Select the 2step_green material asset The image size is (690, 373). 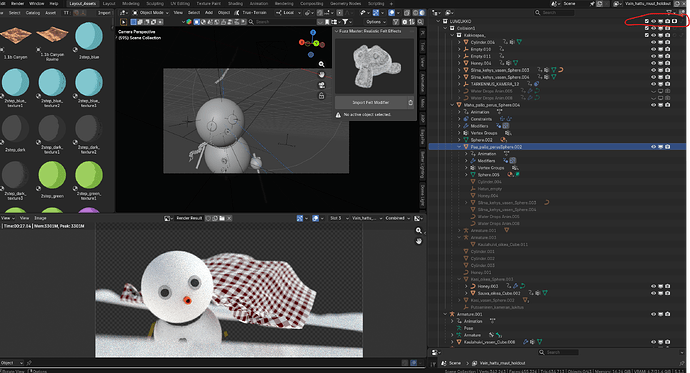[52, 179]
